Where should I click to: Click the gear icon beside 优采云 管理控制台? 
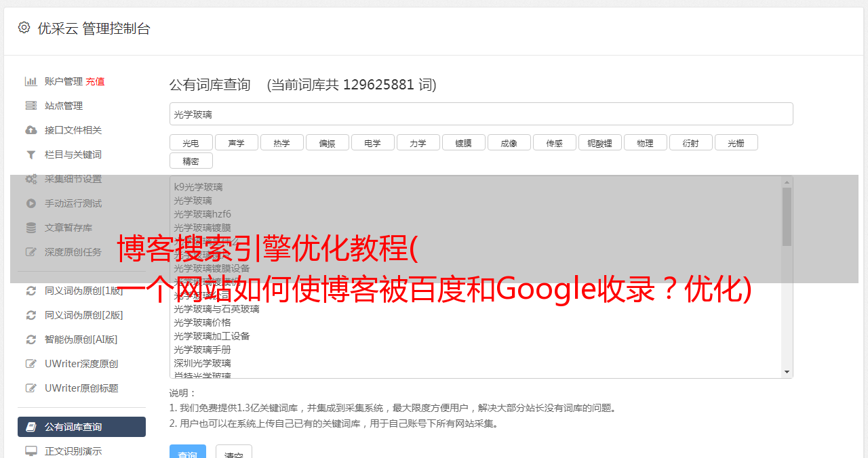(24, 28)
